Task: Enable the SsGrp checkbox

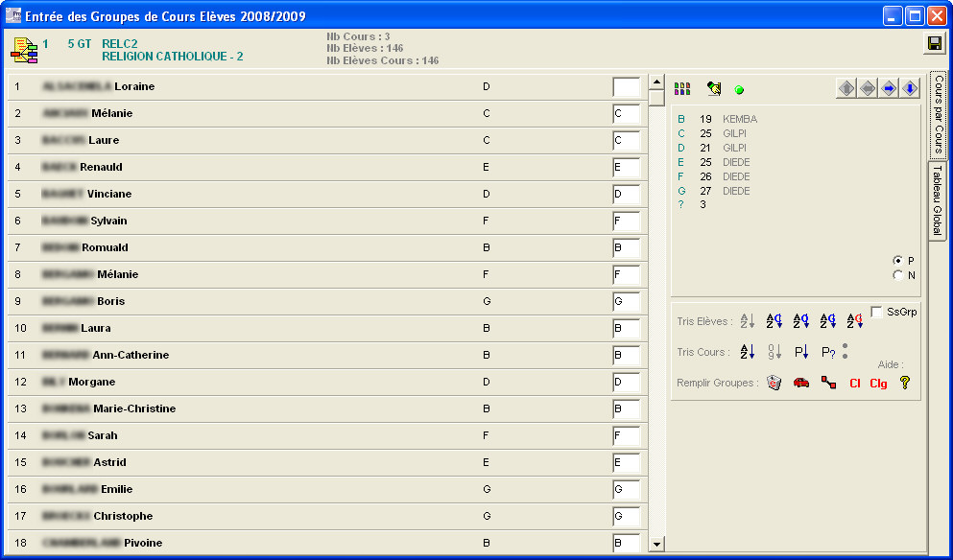Action: pyautogui.click(x=876, y=312)
